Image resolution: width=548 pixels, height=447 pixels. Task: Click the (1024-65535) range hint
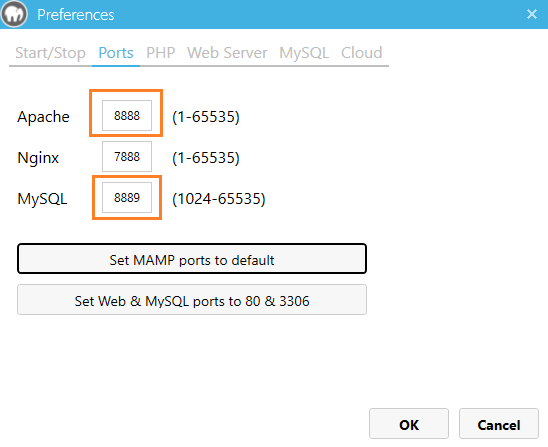pos(219,199)
